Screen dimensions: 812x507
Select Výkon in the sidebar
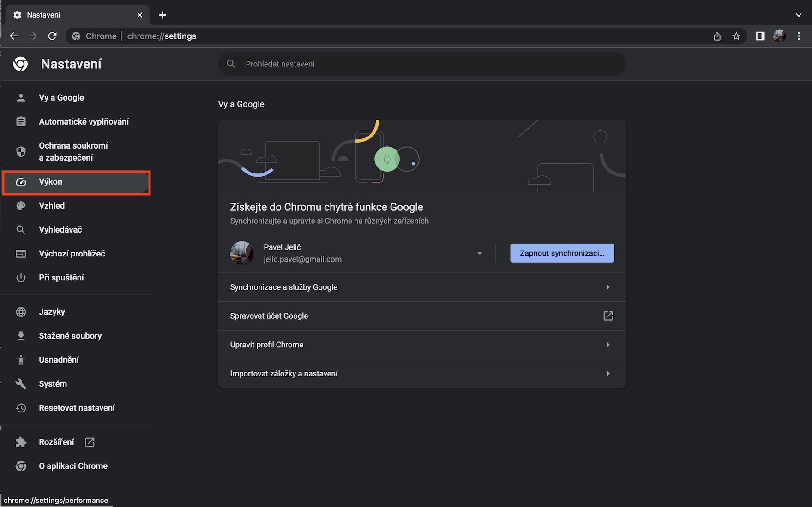point(77,182)
